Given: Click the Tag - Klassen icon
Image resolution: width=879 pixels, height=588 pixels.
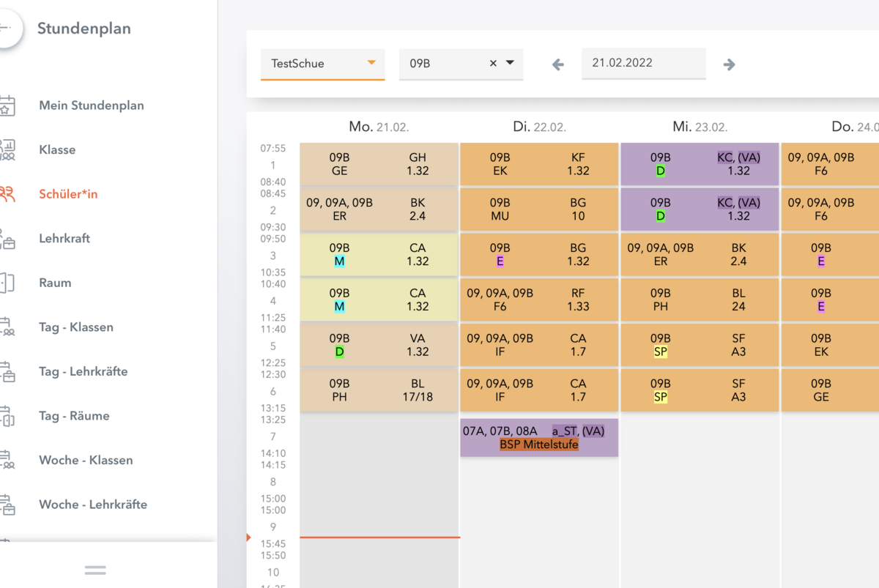Looking at the screenshot, I should [x=7, y=327].
